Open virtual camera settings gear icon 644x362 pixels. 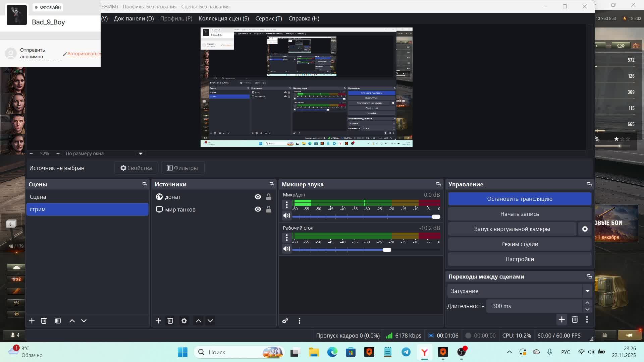(585, 229)
